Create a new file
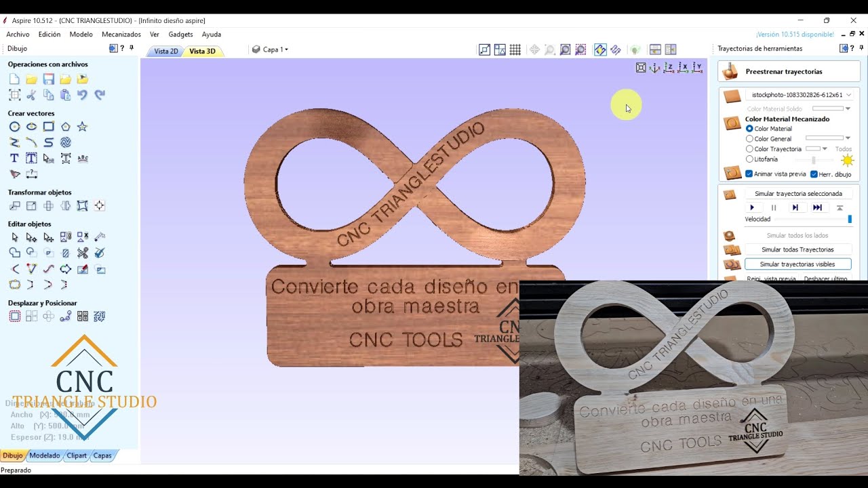The width and height of the screenshot is (868, 488). click(14, 79)
